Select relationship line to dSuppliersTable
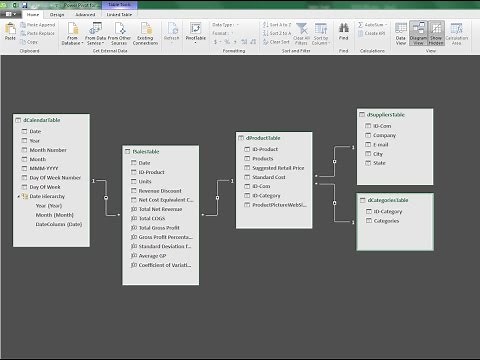Viewport: 480px width, 360px height. [x=334, y=162]
